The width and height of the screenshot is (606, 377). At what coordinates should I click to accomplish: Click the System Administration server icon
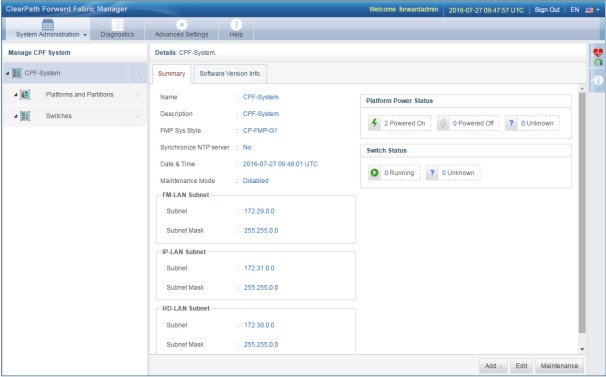(x=48, y=24)
